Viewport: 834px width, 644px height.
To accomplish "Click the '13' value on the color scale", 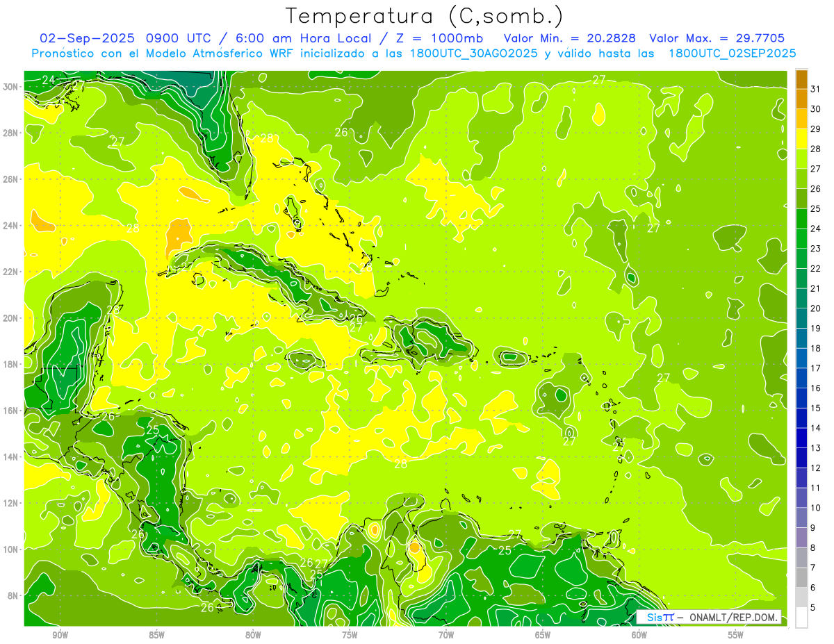I will pos(816,447).
